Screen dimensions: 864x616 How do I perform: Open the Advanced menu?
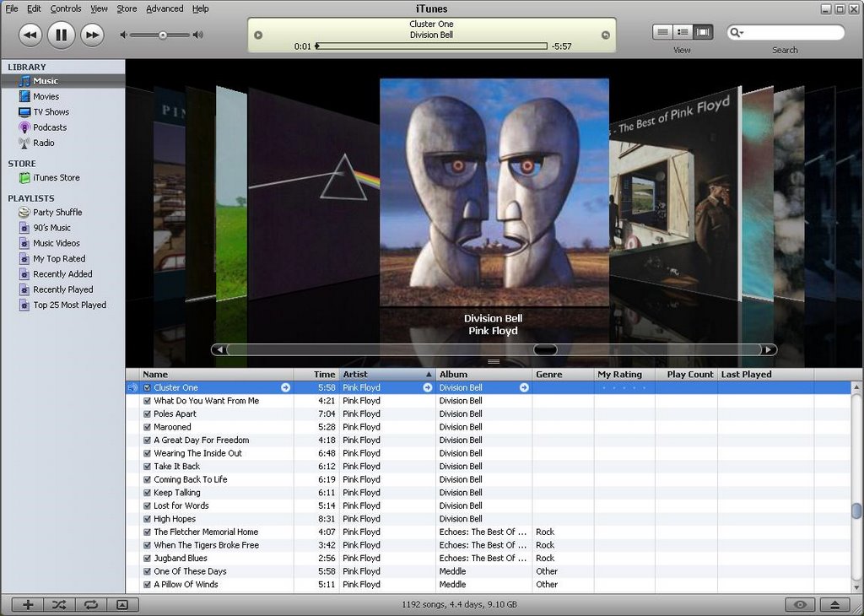pos(165,8)
